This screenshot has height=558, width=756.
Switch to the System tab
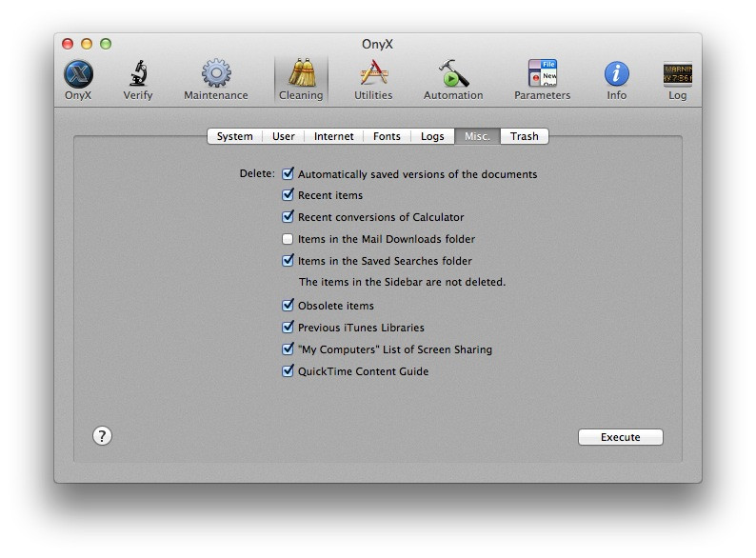coord(235,136)
